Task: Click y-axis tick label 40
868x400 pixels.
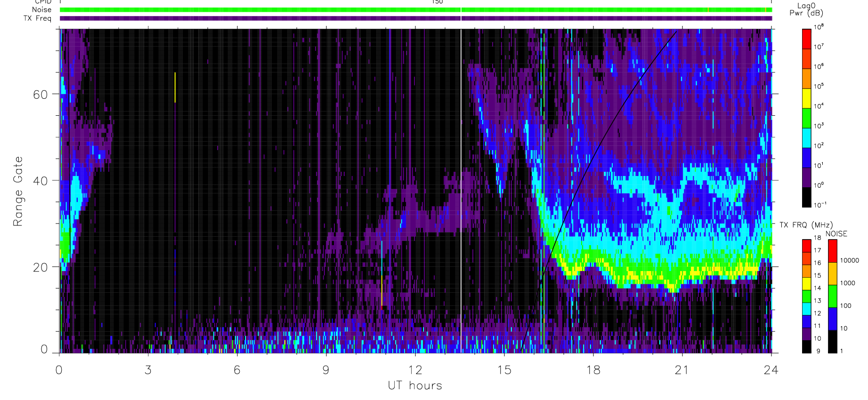Action: coord(40,180)
